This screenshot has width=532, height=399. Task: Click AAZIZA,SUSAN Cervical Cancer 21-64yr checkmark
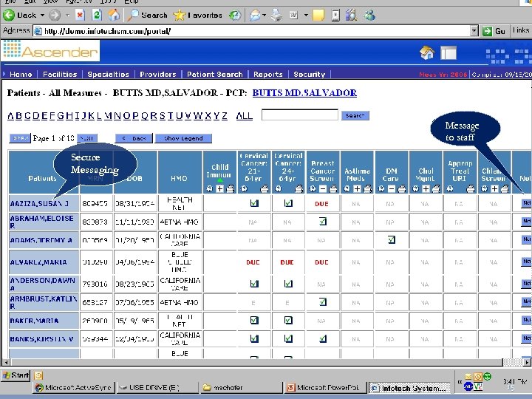click(x=254, y=203)
